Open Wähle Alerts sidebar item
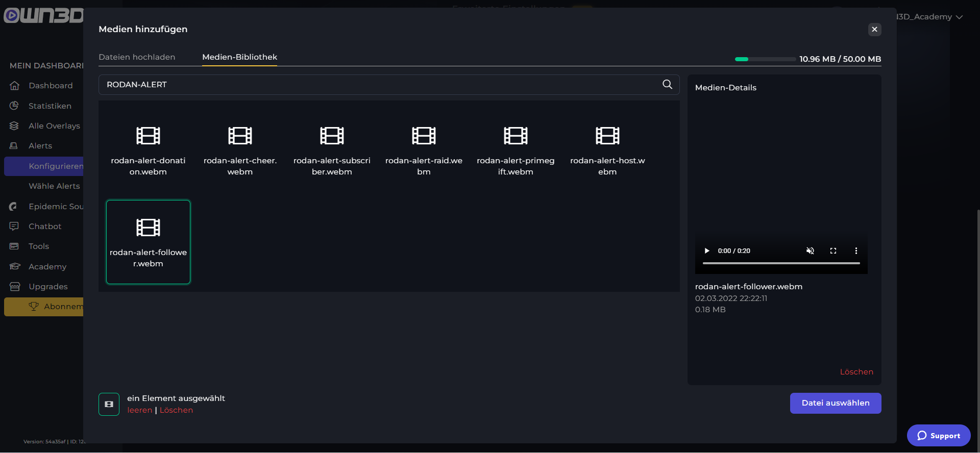 [x=54, y=186]
